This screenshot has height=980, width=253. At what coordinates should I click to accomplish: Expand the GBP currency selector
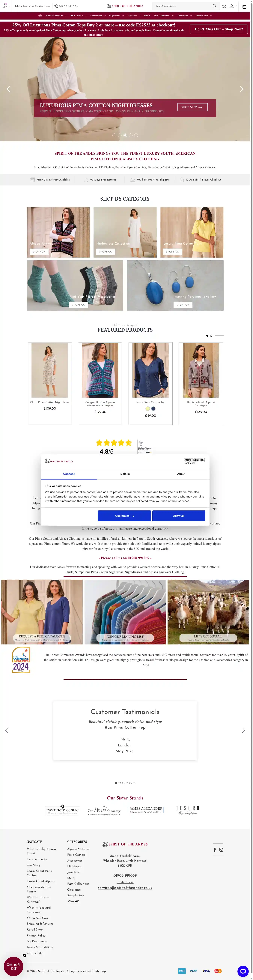pyautogui.click(x=6, y=6)
